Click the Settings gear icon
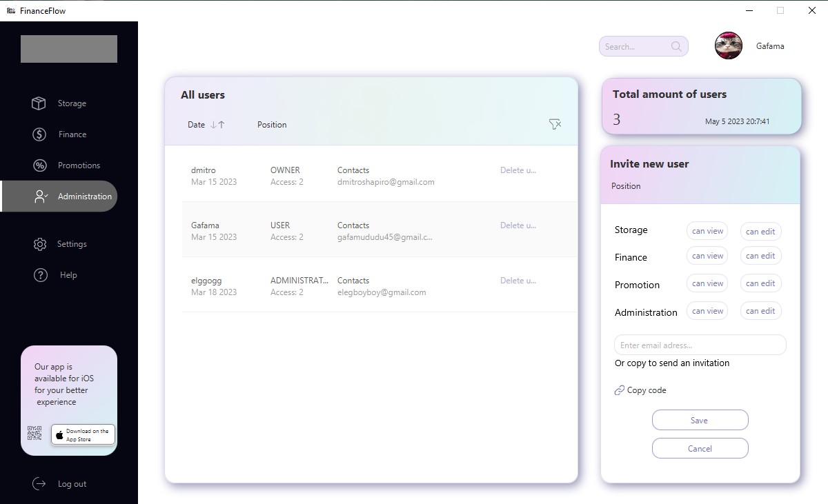 click(39, 243)
